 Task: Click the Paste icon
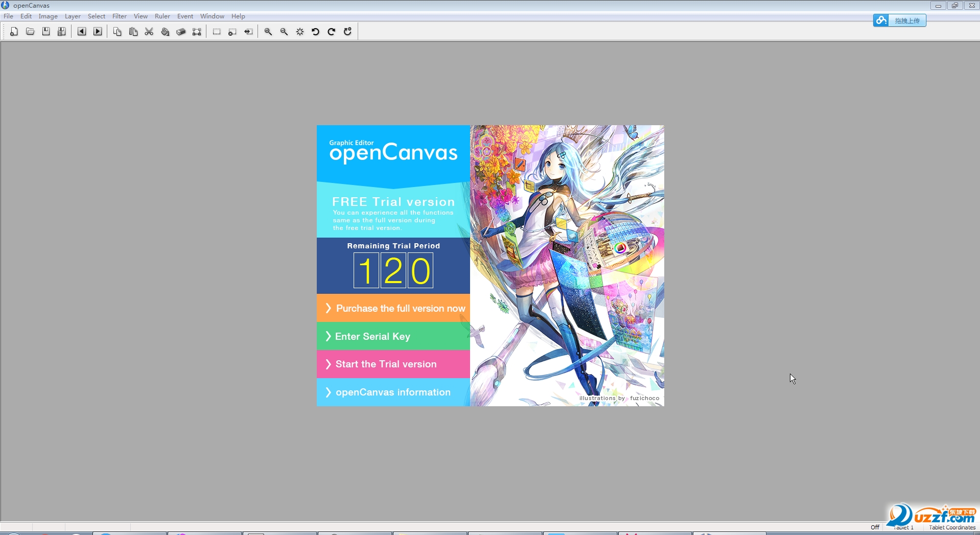[x=133, y=32]
